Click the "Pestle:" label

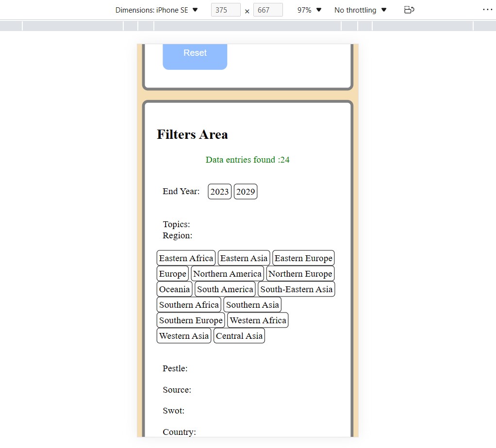175,368
